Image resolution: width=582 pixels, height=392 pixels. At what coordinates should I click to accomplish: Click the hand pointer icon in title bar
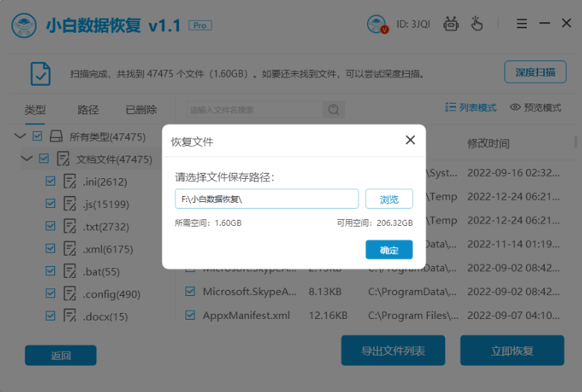point(476,25)
